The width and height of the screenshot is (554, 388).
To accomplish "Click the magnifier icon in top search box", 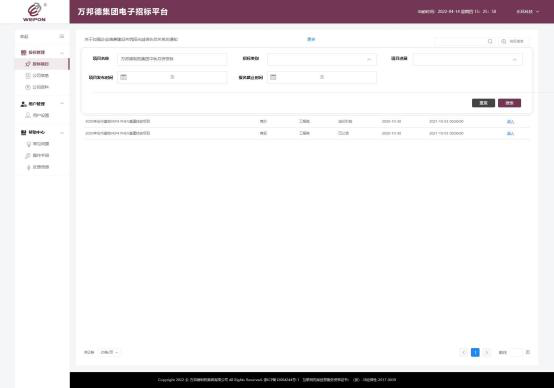I will (490, 41).
